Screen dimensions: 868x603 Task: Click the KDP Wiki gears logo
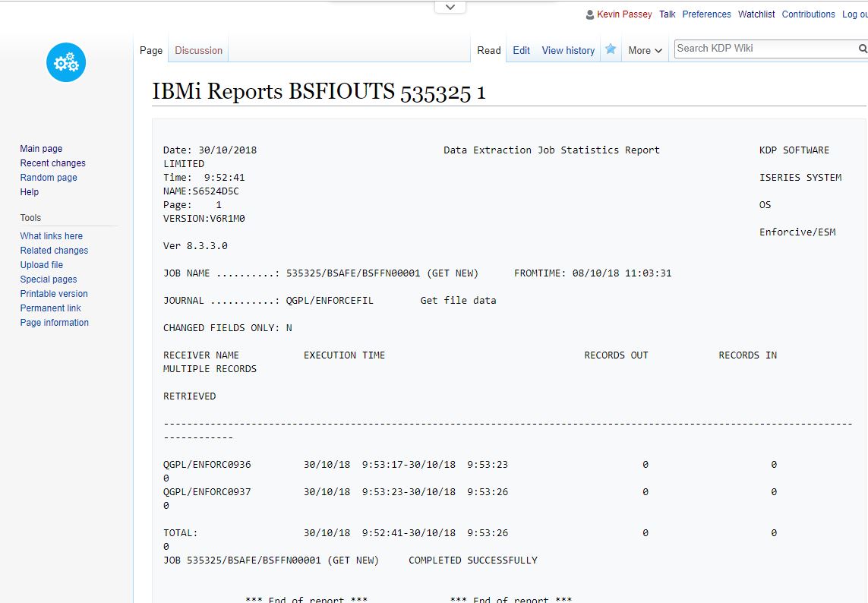click(x=66, y=62)
